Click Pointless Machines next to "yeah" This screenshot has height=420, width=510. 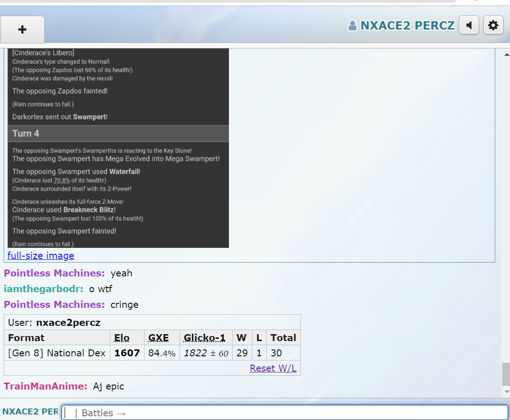(54, 273)
